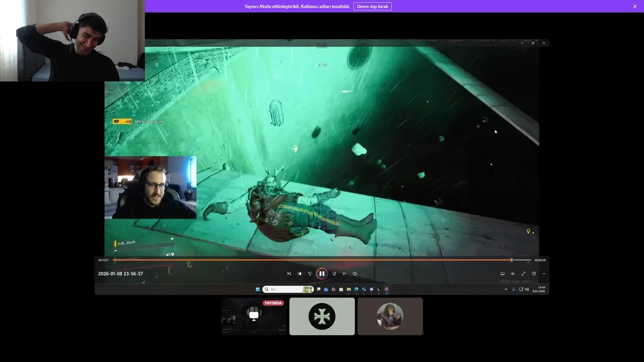The image size is (644, 362).
Task: Click the remaining time 00:00:29 label
Action: pyautogui.click(x=540, y=260)
